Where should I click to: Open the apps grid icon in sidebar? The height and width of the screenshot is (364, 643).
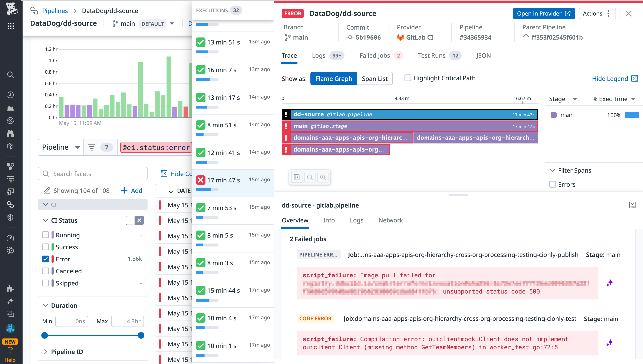click(x=10, y=26)
